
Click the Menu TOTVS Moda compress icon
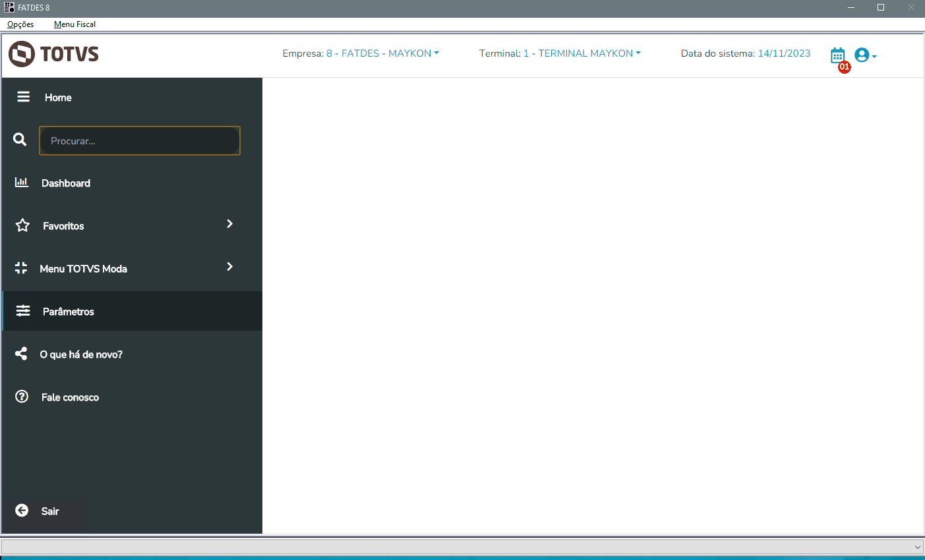click(21, 268)
